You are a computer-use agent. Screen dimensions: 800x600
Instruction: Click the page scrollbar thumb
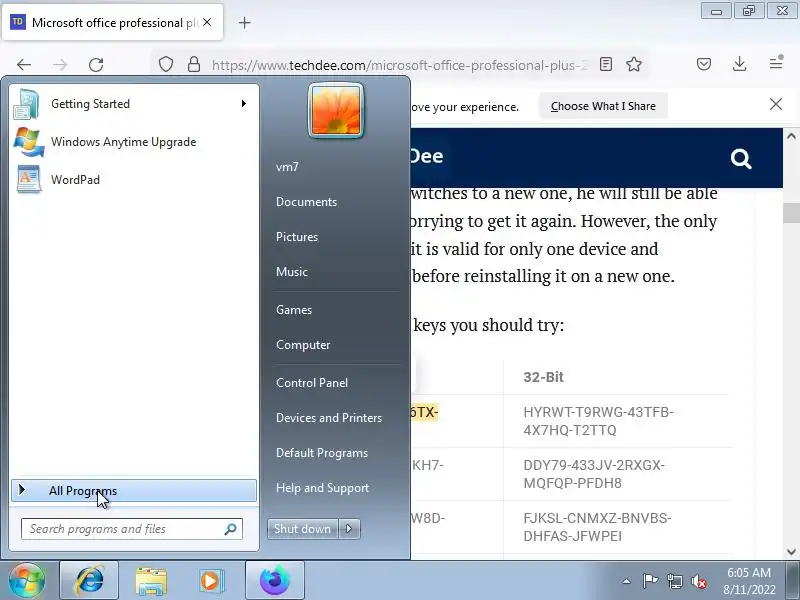(791, 213)
